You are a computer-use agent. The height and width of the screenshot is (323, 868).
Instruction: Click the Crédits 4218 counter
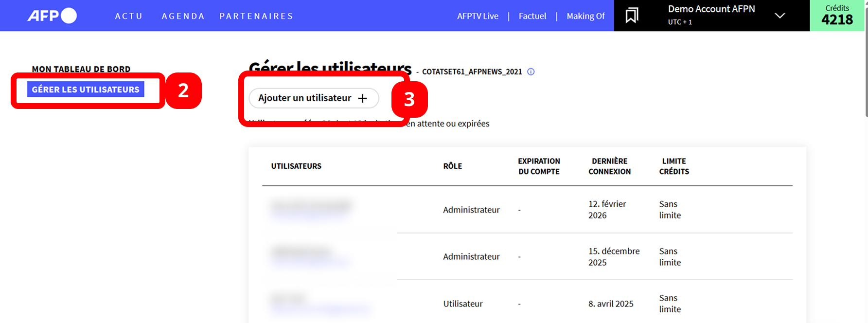837,16
